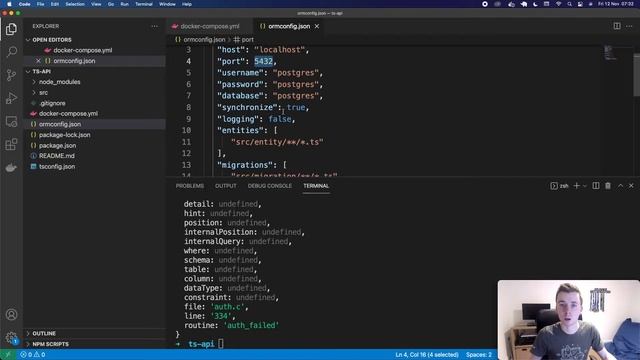Screen dimensions: 640x360
Task: Switch to docker-compose.yml editor tab
Action: (x=210, y=26)
